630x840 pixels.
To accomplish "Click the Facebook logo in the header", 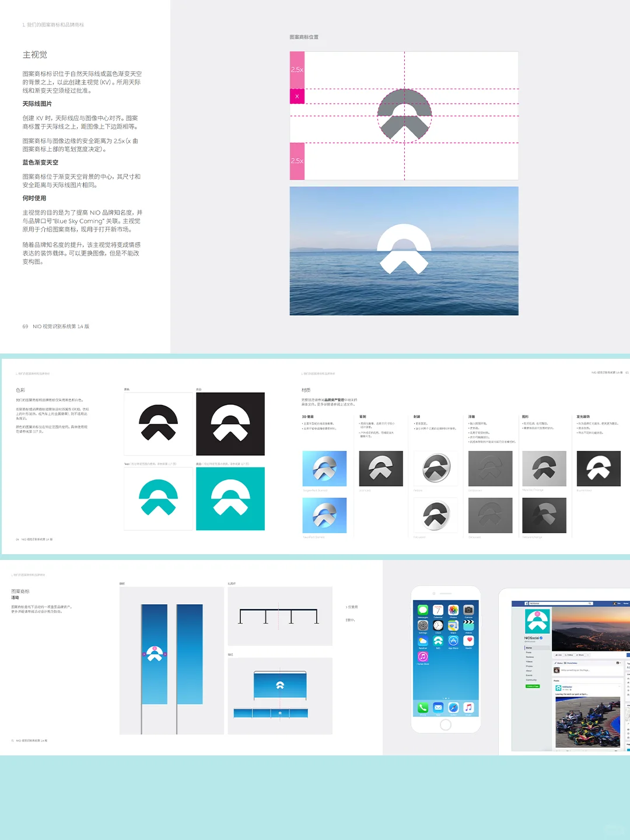I will click(526, 603).
